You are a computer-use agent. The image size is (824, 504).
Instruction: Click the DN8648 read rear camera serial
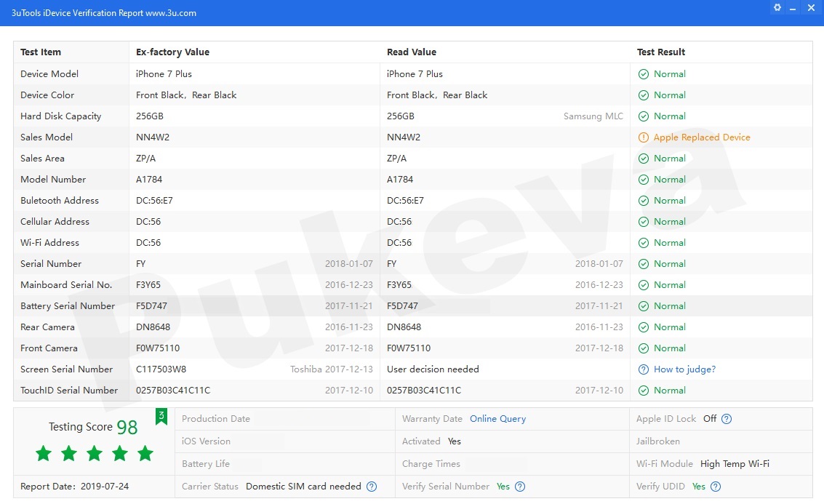click(x=404, y=327)
